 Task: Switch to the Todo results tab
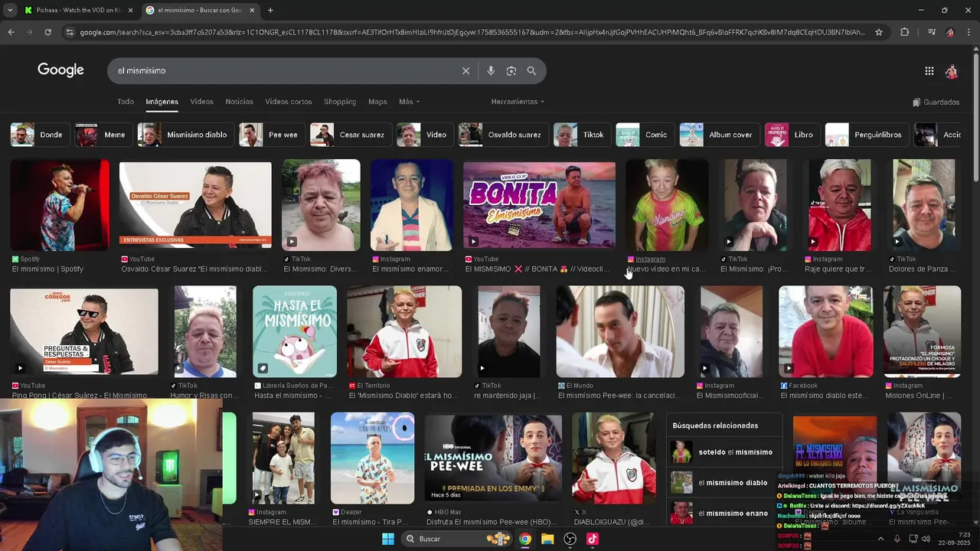[126, 102]
